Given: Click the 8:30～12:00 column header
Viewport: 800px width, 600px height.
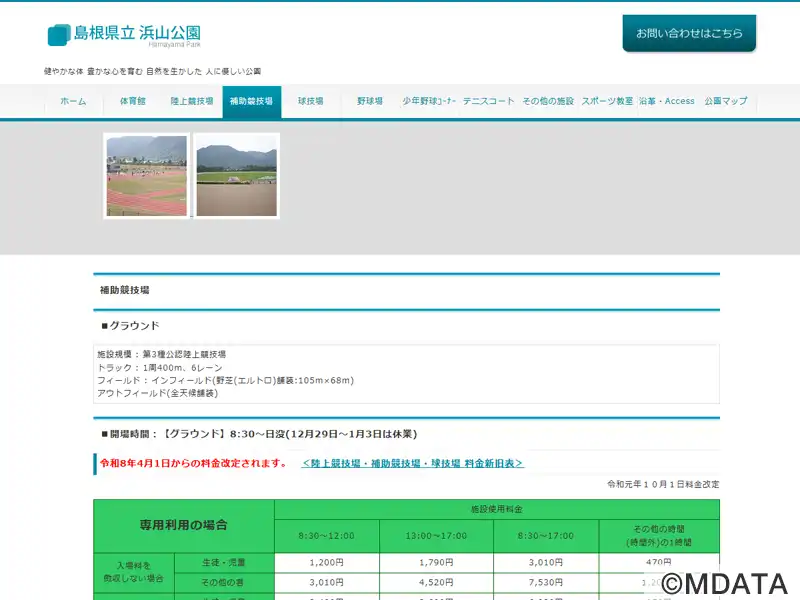Looking at the screenshot, I should (326, 536).
